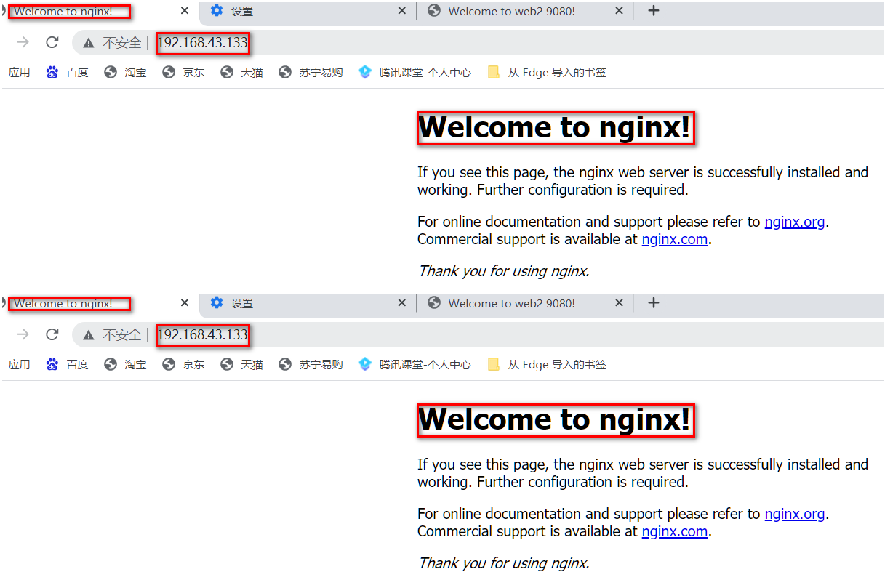885x588 pixels.
Task: Open 应用 in lower bookmarks bar
Action: (20, 365)
